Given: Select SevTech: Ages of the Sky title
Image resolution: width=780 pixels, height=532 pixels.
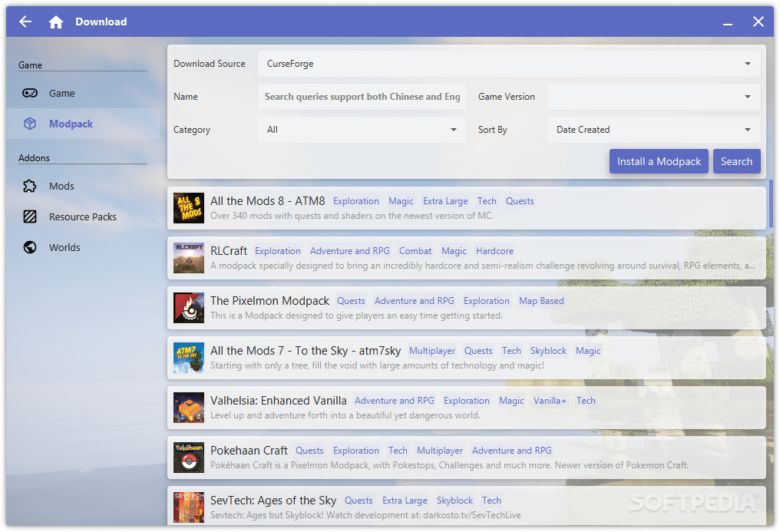Looking at the screenshot, I should pos(273,501).
